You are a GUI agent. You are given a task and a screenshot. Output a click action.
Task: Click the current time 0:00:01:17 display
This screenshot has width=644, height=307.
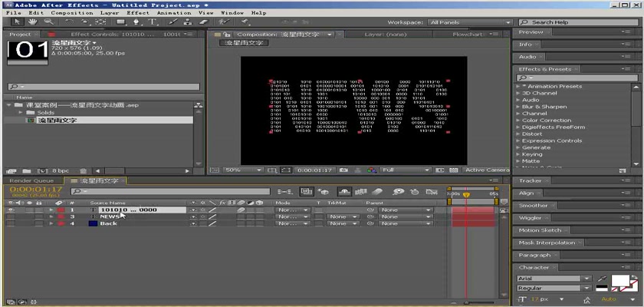click(x=36, y=189)
